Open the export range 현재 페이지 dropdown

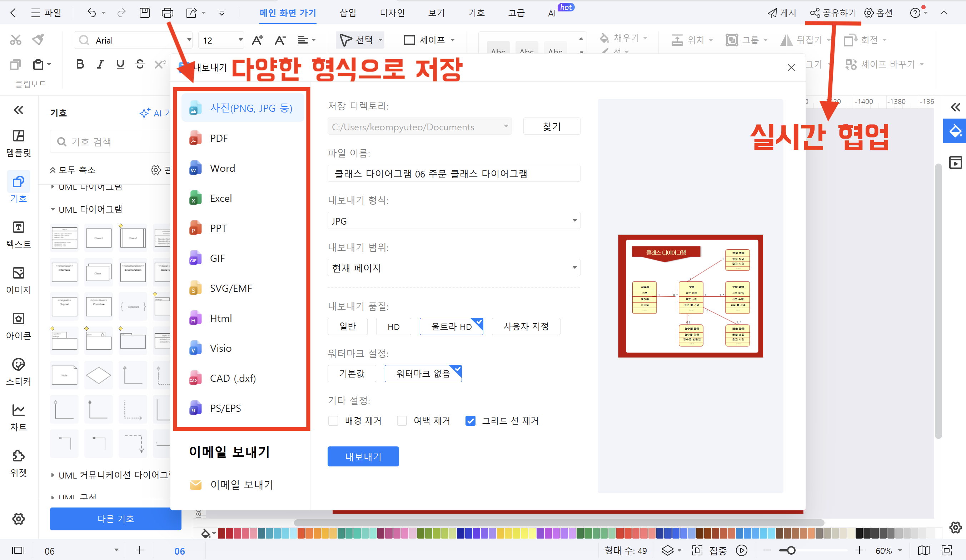coord(453,267)
